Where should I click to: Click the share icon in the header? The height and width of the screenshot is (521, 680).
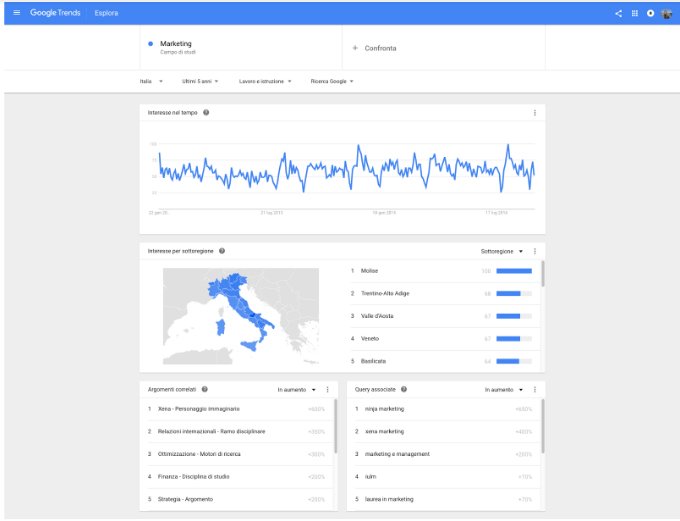coord(618,13)
